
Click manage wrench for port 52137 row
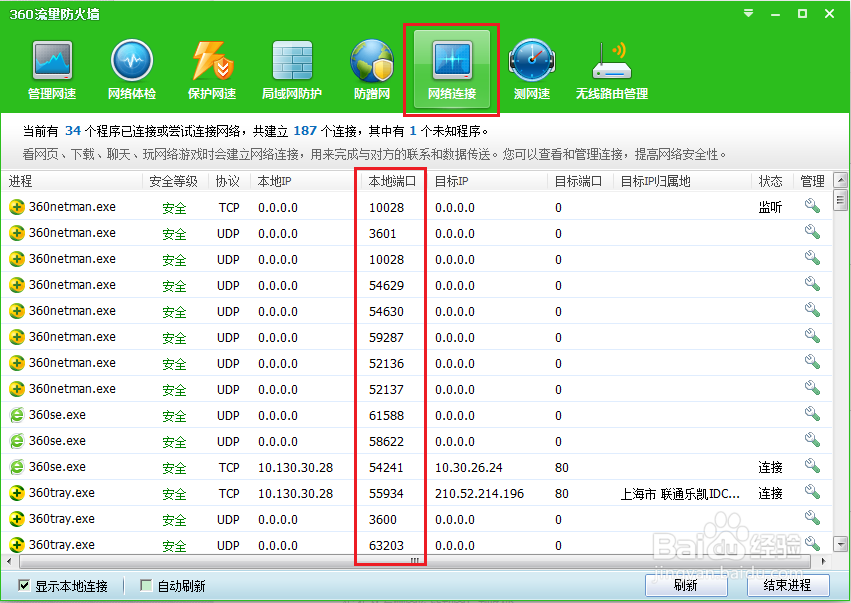(x=812, y=388)
